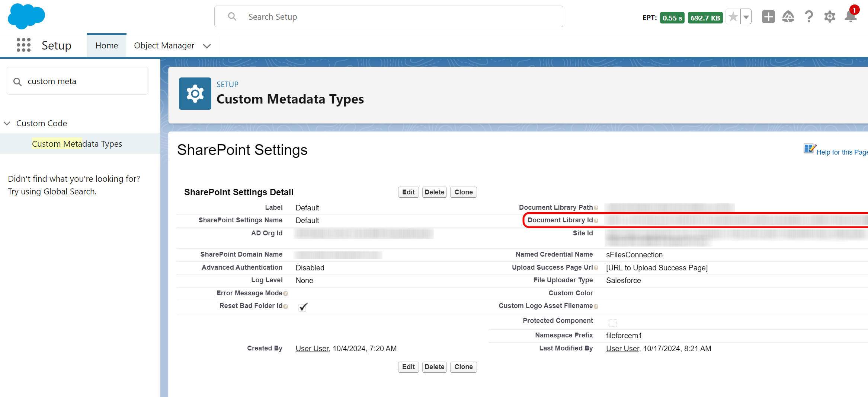Open the Trailhead guidance icon
Viewport: 868px width, 397px height.
(x=788, y=17)
